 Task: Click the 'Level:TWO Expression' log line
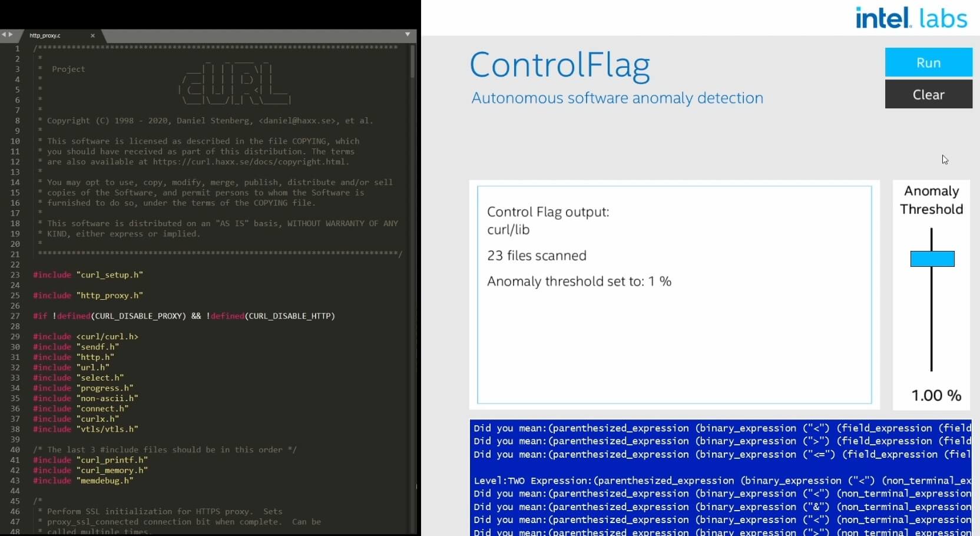tap(722, 481)
